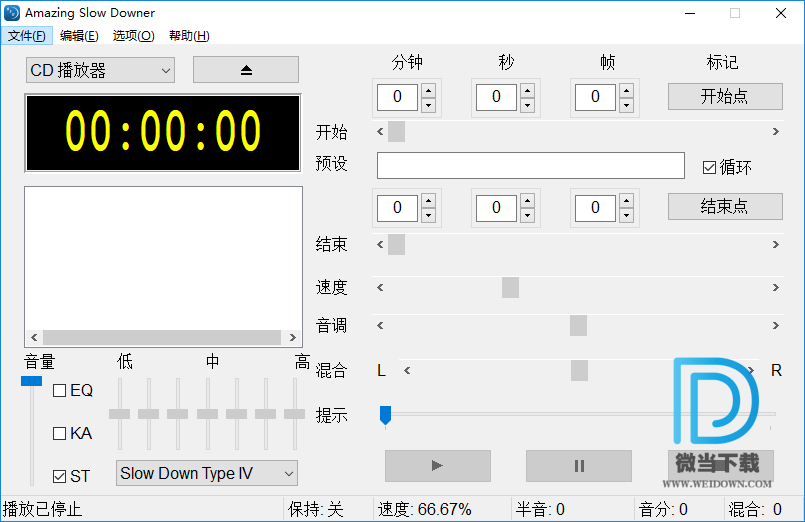The image size is (805, 522).
Task: Click the eject button
Action: point(245,70)
